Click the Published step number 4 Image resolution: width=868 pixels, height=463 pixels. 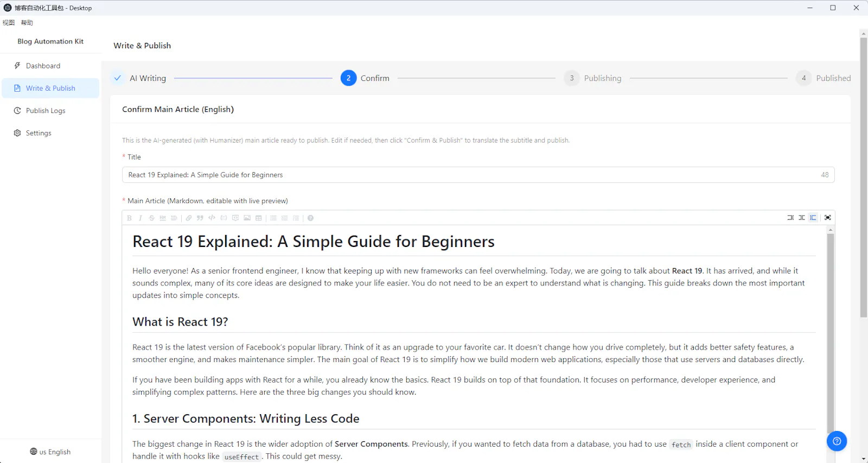tap(803, 78)
